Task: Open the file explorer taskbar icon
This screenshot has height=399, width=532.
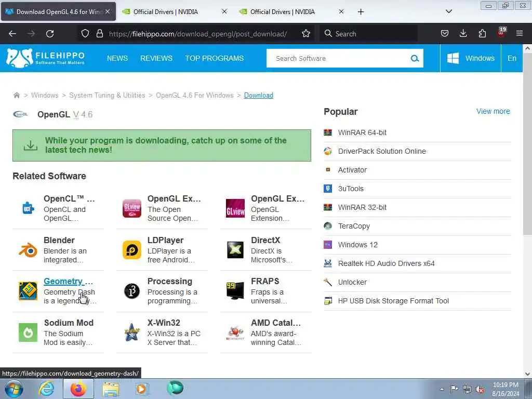Action: click(x=111, y=389)
